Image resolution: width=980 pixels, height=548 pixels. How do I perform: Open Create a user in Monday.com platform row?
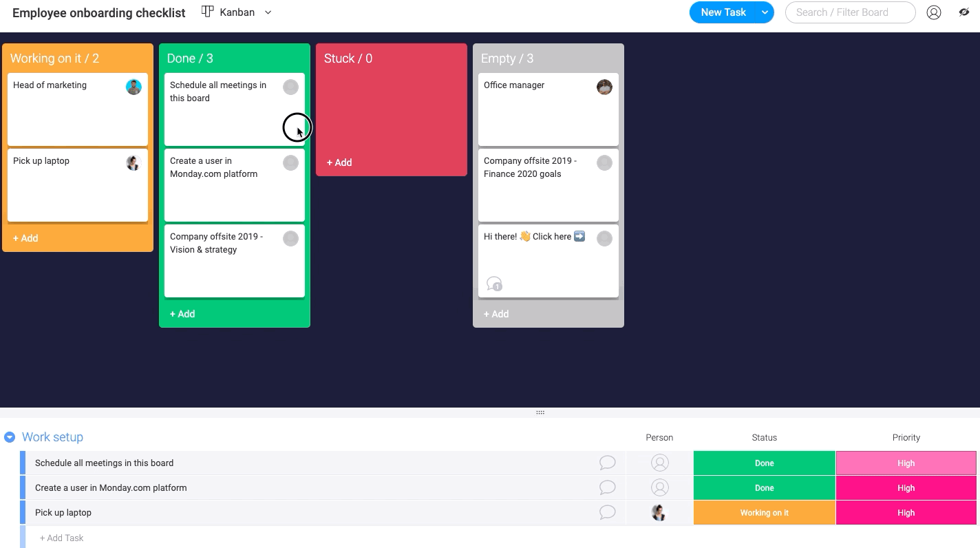pyautogui.click(x=111, y=488)
